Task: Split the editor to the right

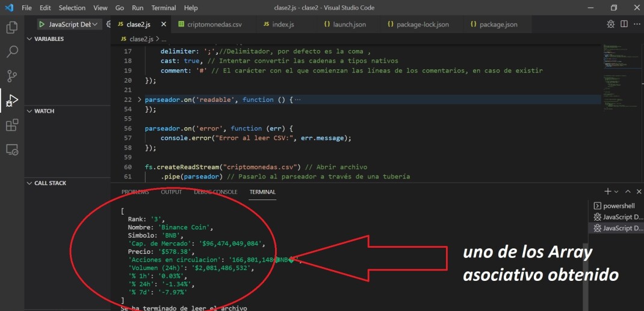Action: coord(624,24)
